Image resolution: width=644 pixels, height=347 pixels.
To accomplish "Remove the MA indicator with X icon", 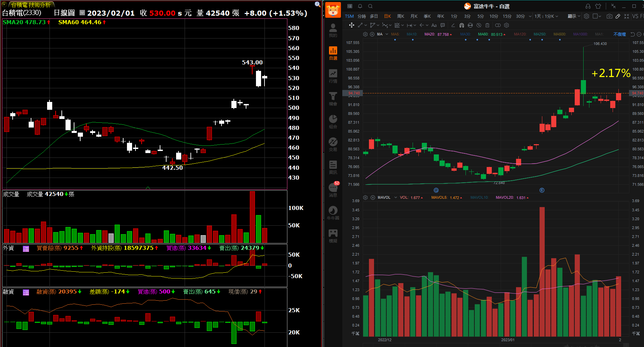I will coord(372,34).
